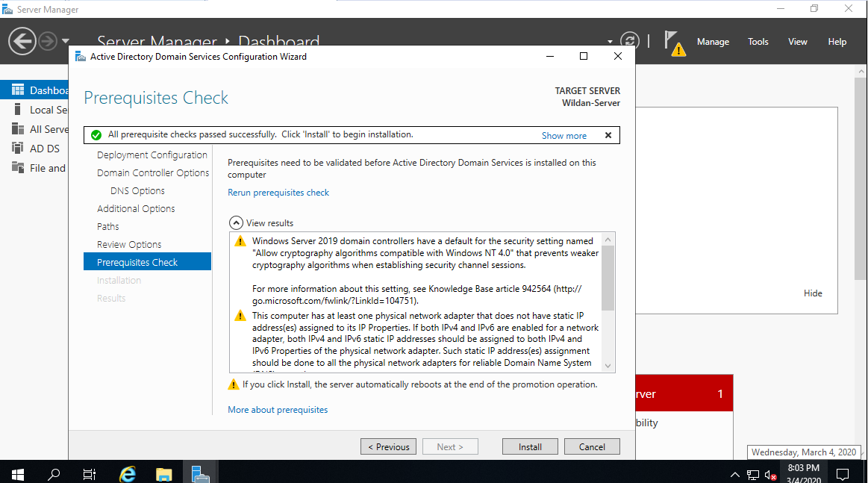868x483 pixels.
Task: Click the taskbar clock showing 8:03 PM
Action: (x=804, y=473)
